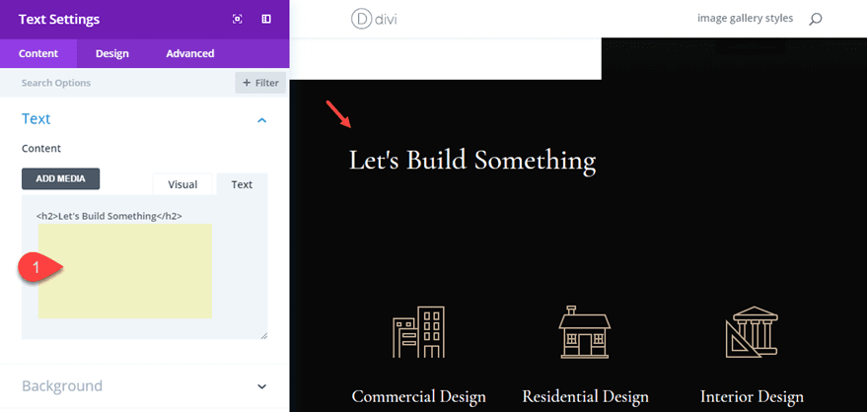Open the Advanced tab
The image size is (868, 412).
tap(189, 53)
